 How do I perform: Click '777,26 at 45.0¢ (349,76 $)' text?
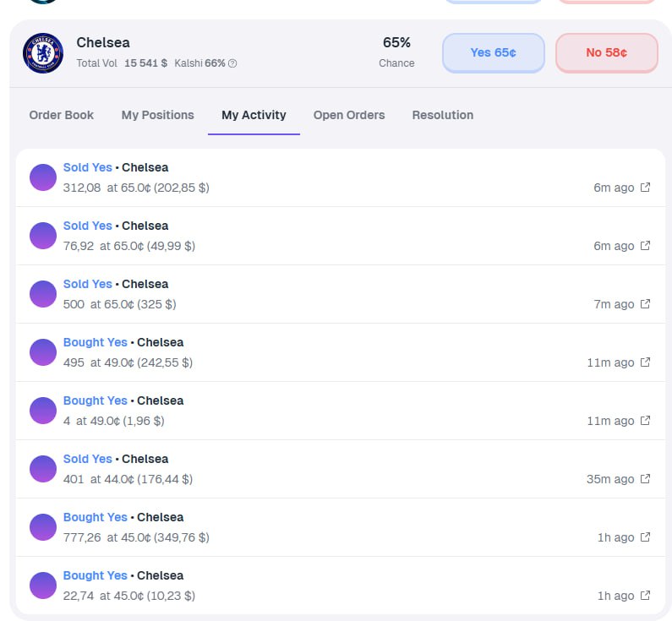[x=136, y=537]
